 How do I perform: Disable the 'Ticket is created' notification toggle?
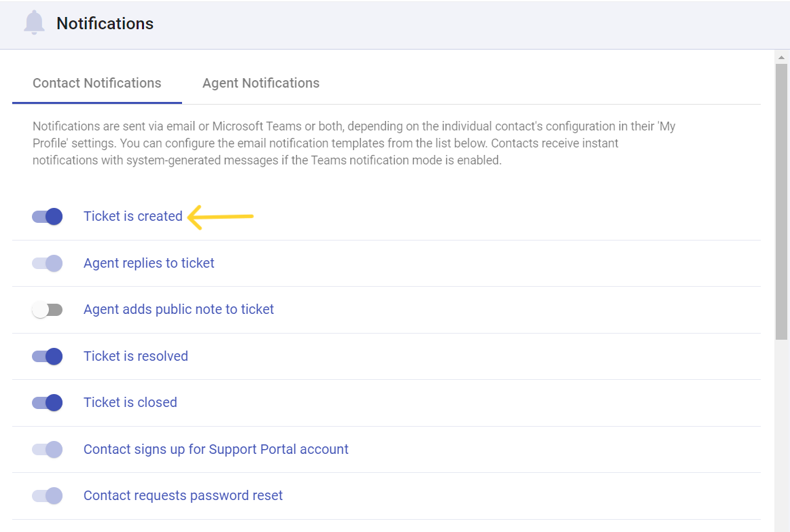[x=46, y=216]
